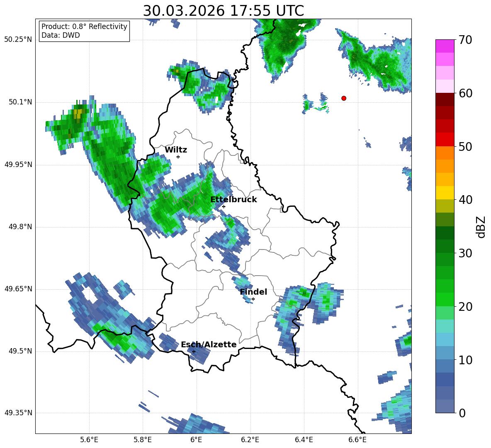Click the colorbar 60 tick label
Image resolution: width=491 pixels, height=448 pixels.
coord(465,93)
